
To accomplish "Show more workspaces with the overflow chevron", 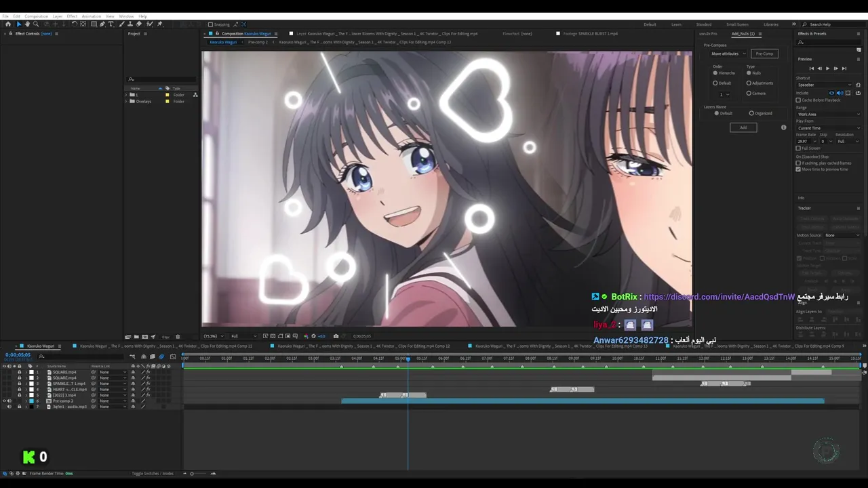I will click(x=794, y=24).
